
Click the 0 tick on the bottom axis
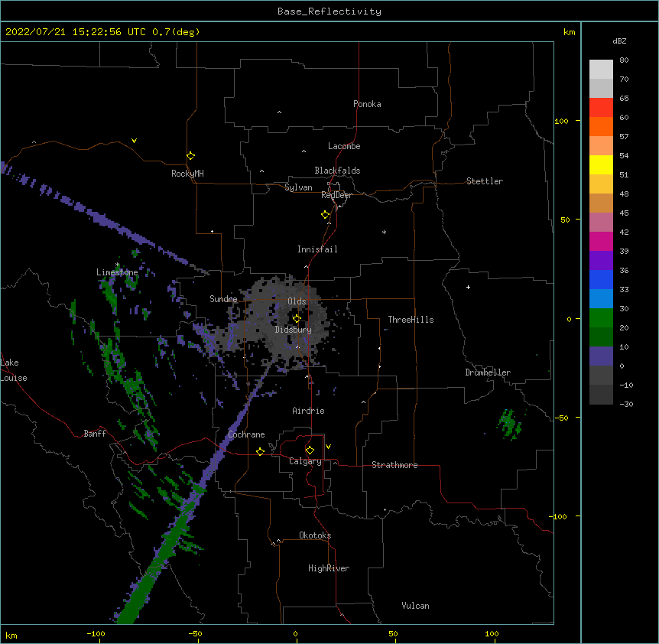[x=295, y=633]
